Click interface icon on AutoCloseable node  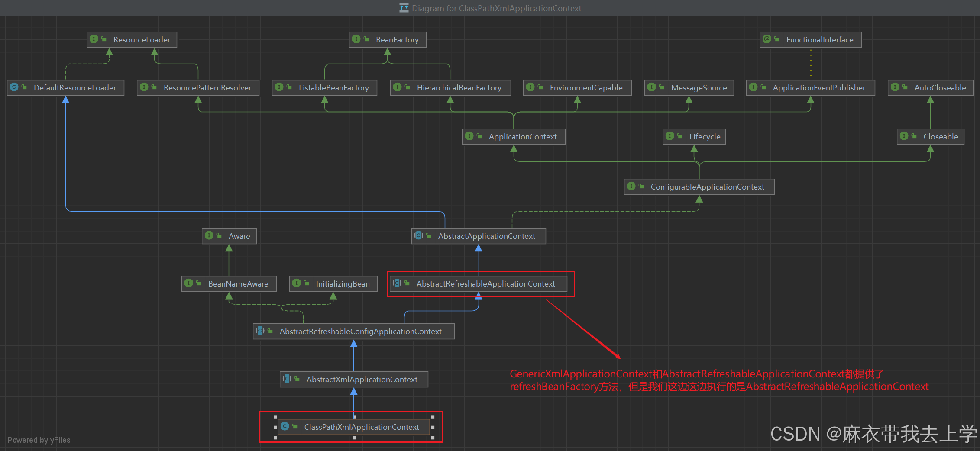click(895, 87)
